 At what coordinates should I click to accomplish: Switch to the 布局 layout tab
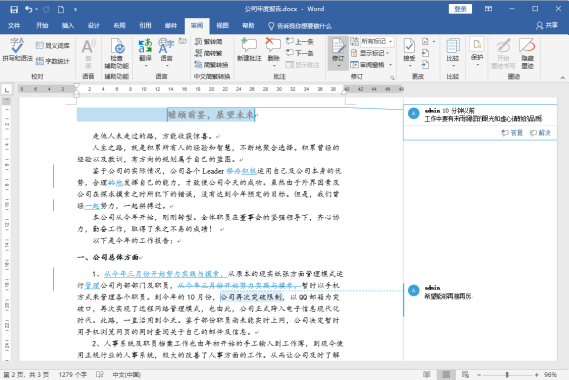(119, 25)
